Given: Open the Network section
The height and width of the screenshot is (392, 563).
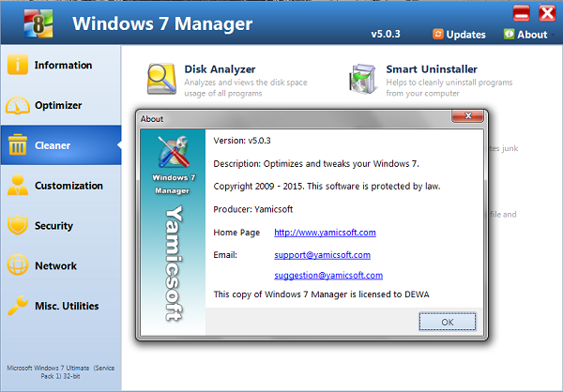Looking at the screenshot, I should 55,265.
